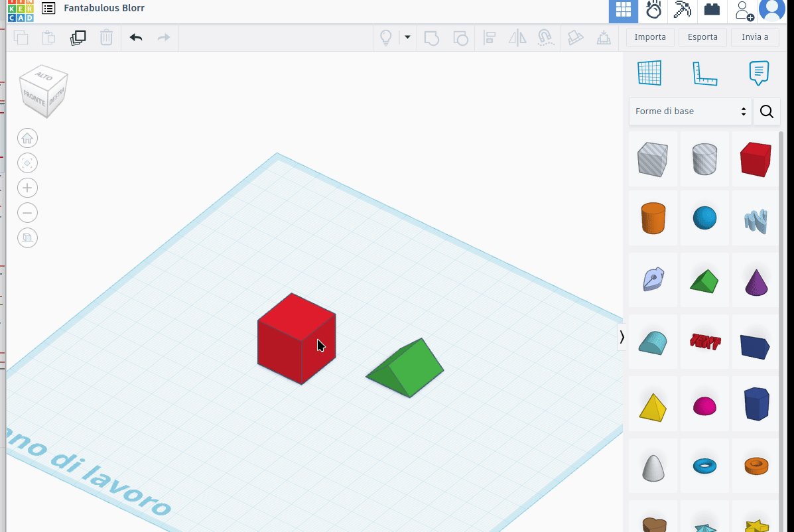Click the Paste tool icon
The width and height of the screenshot is (794, 532).
pos(48,37)
